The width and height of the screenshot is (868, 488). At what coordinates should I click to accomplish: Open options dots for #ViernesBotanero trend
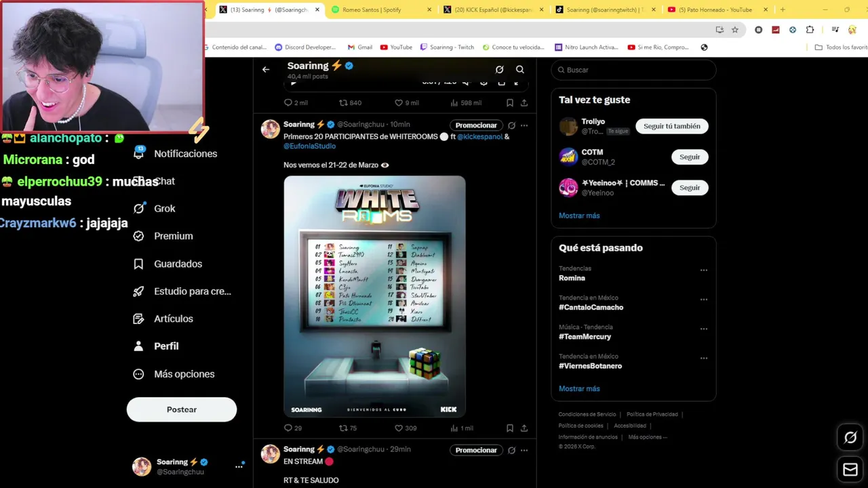pyautogui.click(x=704, y=358)
